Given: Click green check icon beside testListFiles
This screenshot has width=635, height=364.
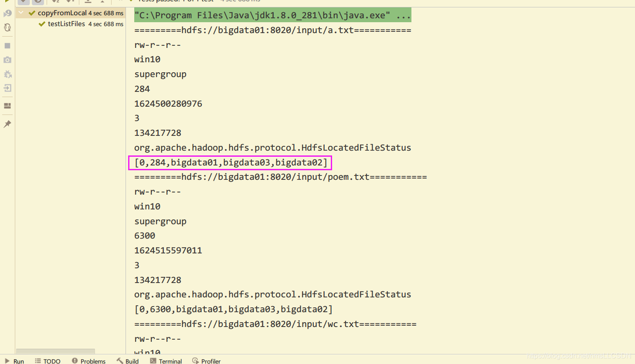Looking at the screenshot, I should [42, 24].
